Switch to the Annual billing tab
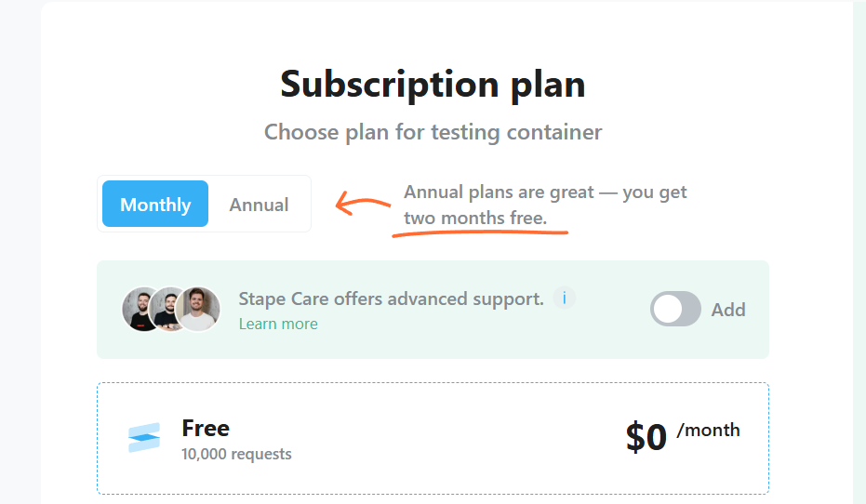 259,205
